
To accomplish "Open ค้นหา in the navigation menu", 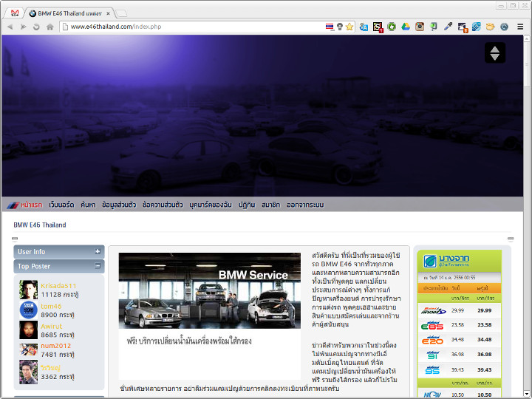I will [88, 205].
